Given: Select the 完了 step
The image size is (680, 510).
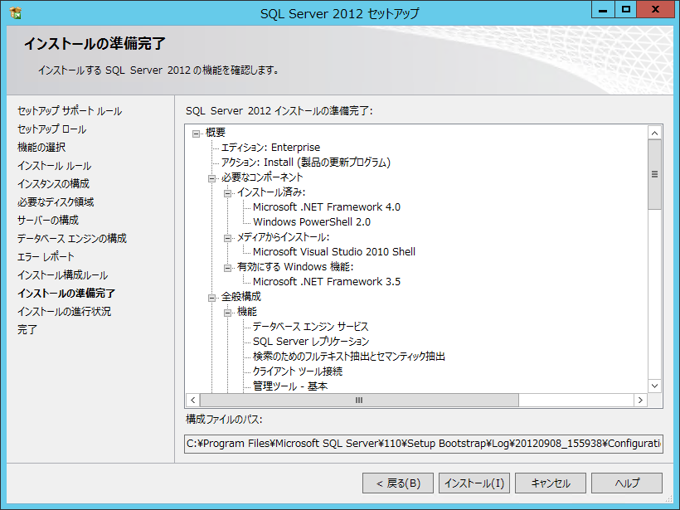Looking at the screenshot, I should pyautogui.click(x=27, y=330).
